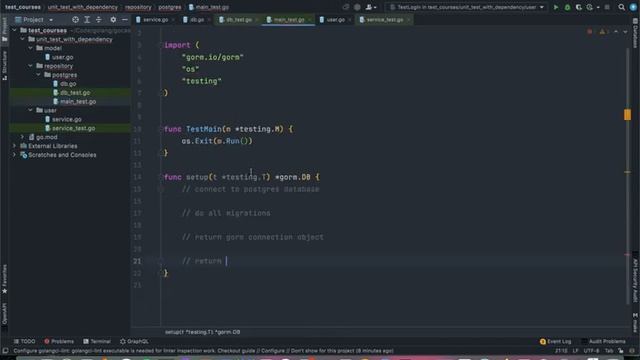
Task: Collapse the postgres folder
Action: click(39, 75)
